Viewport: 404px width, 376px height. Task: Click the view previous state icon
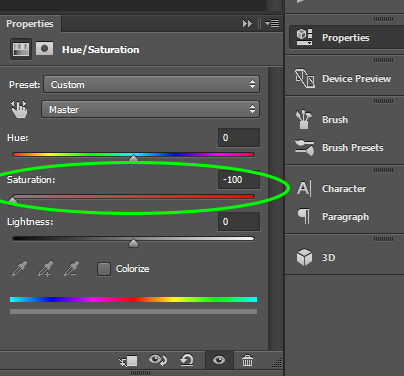coord(158,360)
